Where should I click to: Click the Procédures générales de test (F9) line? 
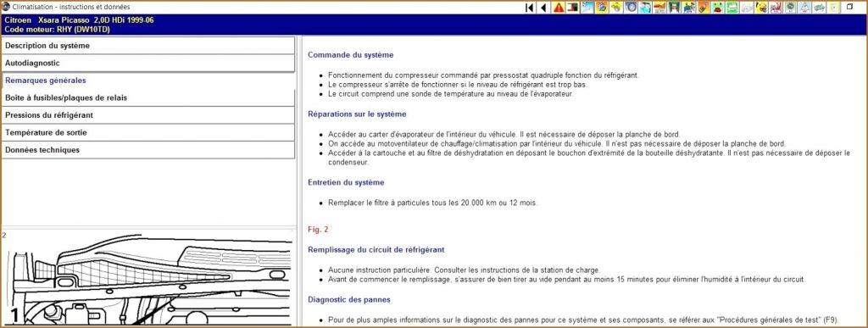point(583,320)
